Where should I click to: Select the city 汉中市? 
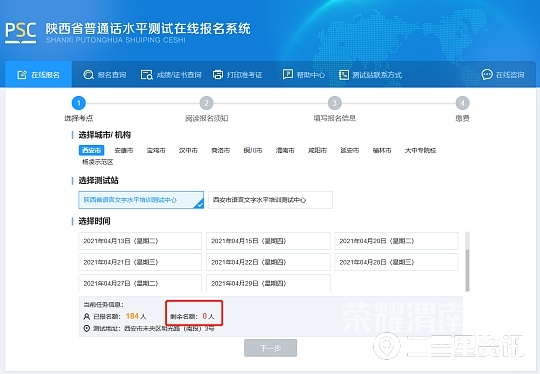pos(188,150)
